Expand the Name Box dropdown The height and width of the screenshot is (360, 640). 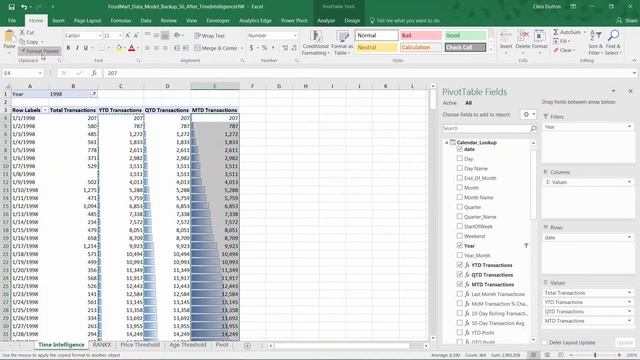click(40, 73)
